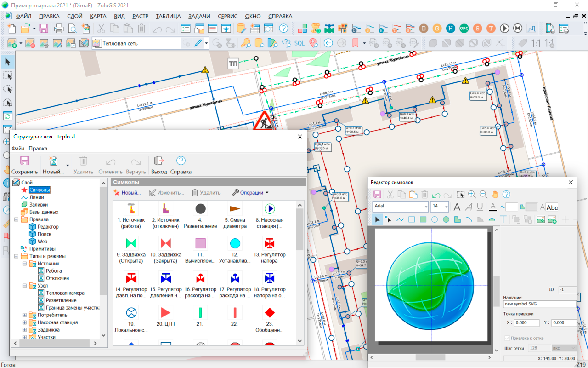Screen dimensions: 588x368
Task: Pick the Text tool in symbol editor
Action: point(503,219)
